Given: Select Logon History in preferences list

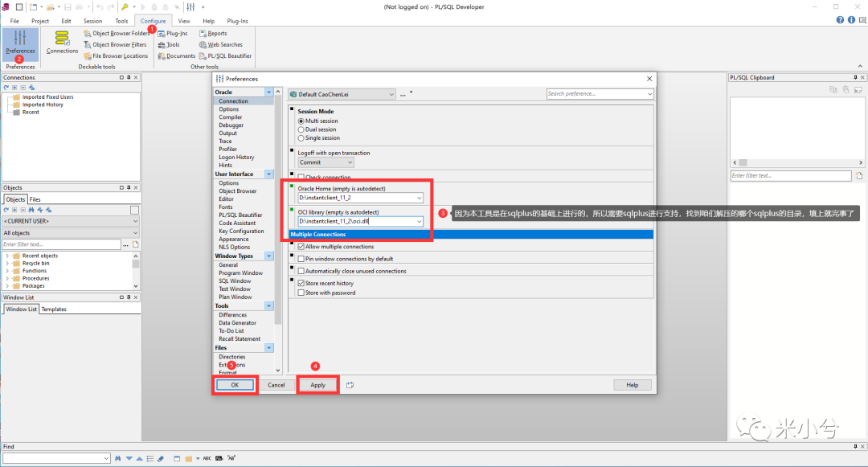Looking at the screenshot, I should coord(236,158).
